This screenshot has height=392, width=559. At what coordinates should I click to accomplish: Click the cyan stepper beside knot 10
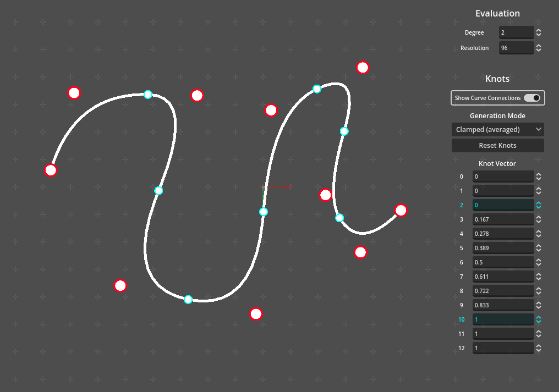538,319
